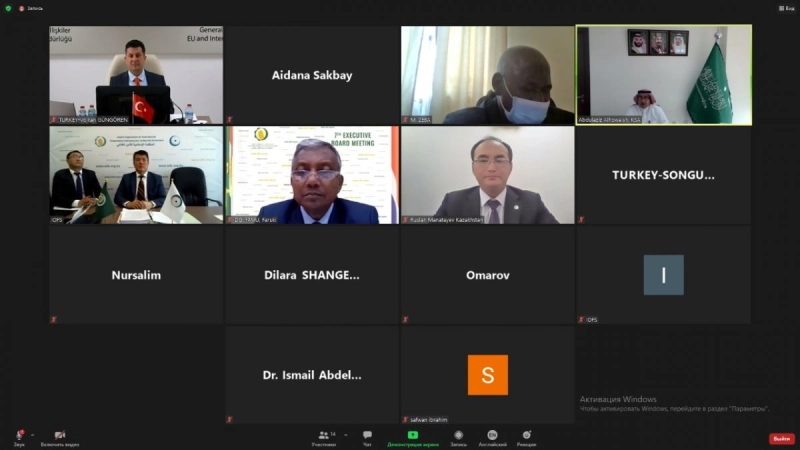Leave meeting with red Выйти button
This screenshot has width=800, height=450.
(782, 439)
